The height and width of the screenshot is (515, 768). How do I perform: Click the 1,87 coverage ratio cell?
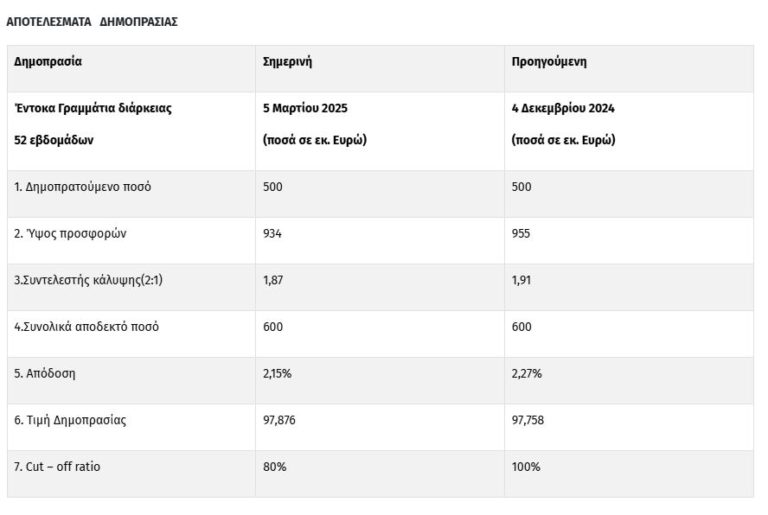pyautogui.click(x=273, y=281)
